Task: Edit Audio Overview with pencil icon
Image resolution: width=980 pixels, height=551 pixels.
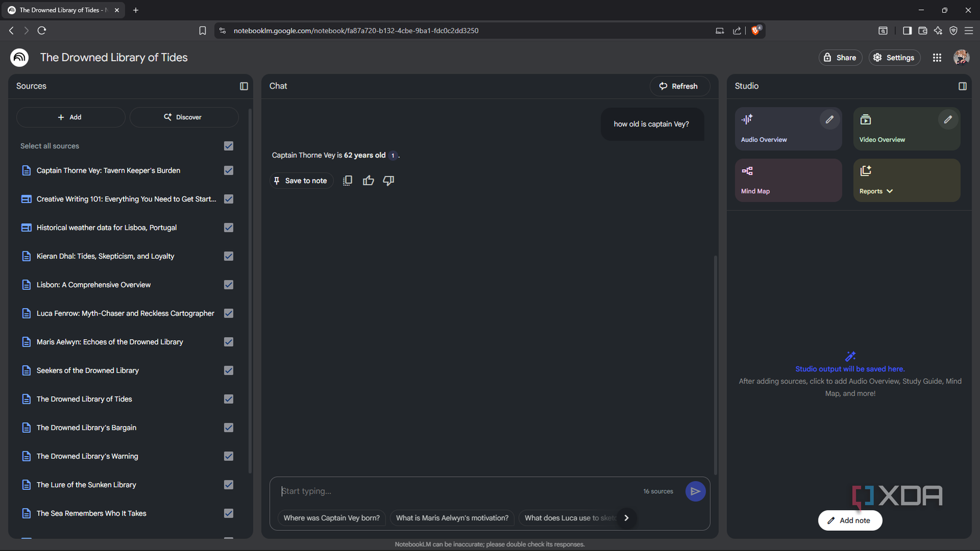Action: [829, 119]
